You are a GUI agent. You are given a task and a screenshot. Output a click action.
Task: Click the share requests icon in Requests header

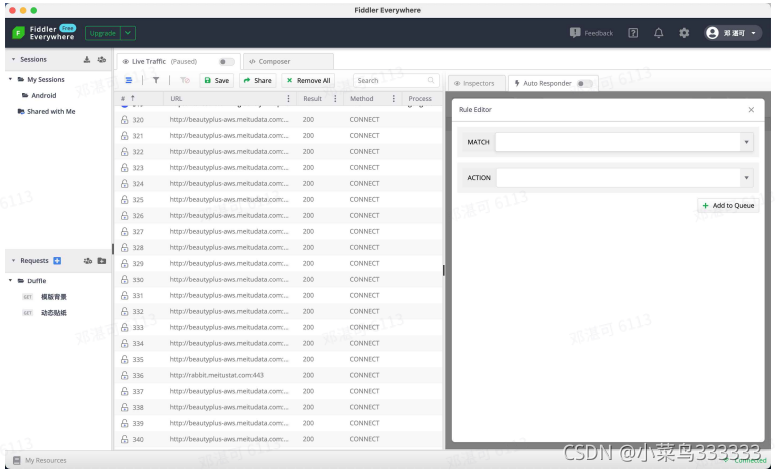point(88,261)
